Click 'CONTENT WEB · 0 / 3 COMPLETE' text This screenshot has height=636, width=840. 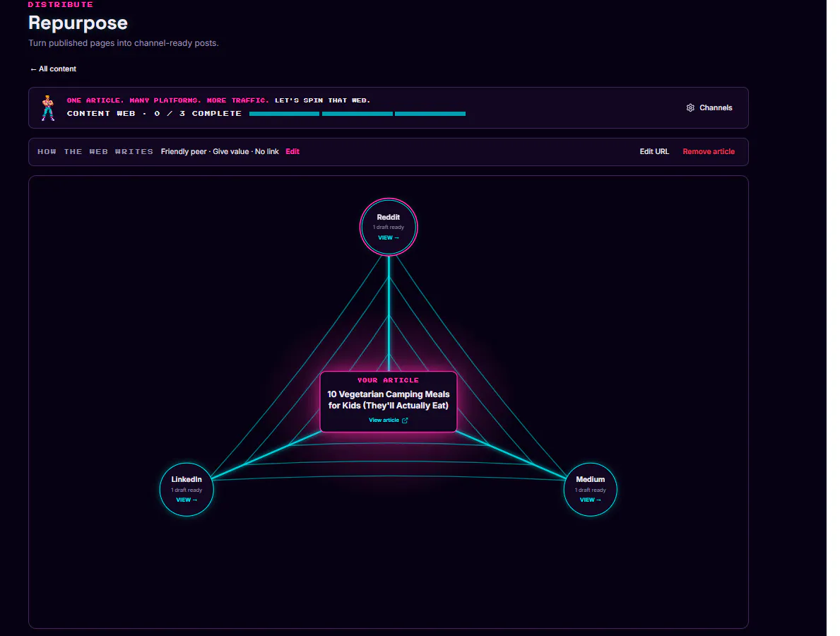(x=154, y=114)
